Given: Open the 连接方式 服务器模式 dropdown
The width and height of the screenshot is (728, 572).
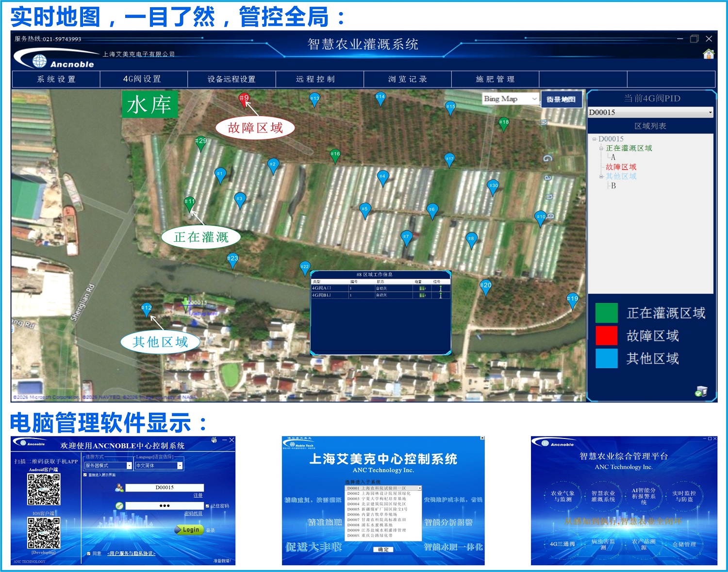Looking at the screenshot, I should tap(108, 466).
